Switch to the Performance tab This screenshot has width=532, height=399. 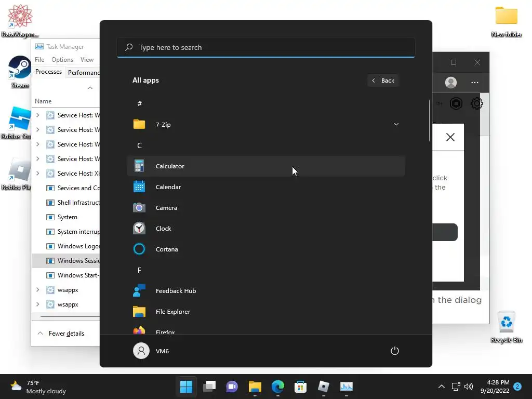coord(83,73)
